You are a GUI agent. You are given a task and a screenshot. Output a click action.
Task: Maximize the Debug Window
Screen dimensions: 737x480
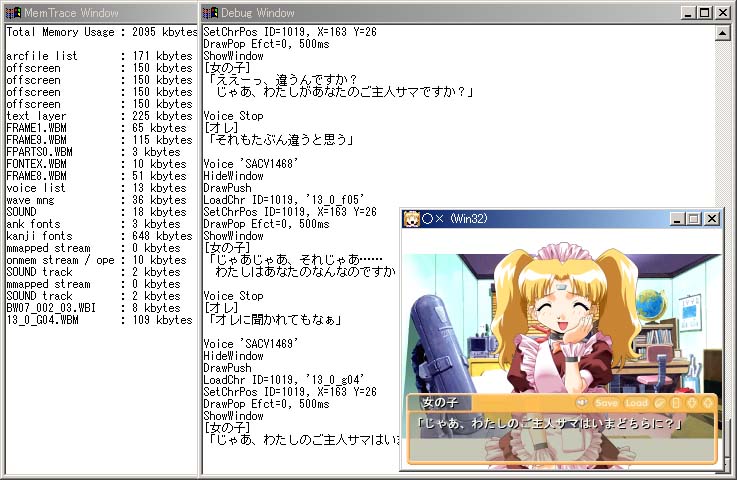[x=705, y=13]
